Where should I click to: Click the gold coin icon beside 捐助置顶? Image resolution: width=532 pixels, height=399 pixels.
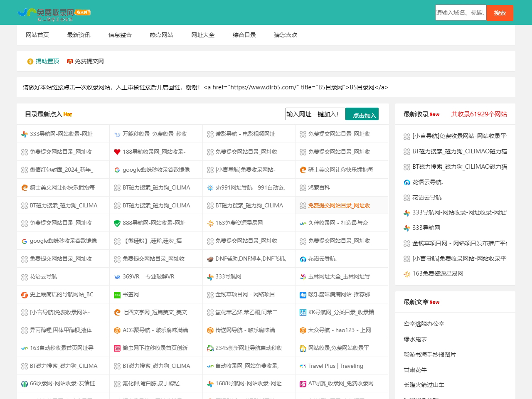pyautogui.click(x=30, y=62)
